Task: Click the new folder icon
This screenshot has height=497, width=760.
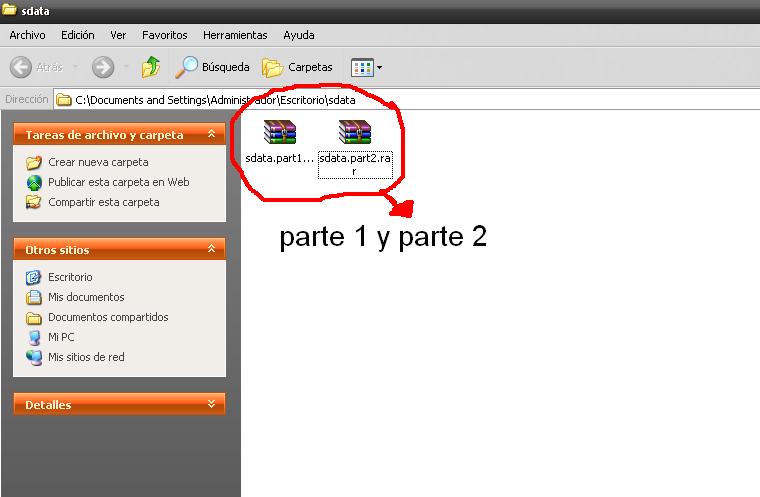Action: [x=34, y=162]
